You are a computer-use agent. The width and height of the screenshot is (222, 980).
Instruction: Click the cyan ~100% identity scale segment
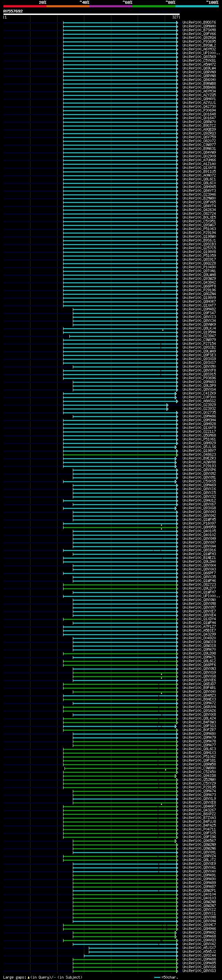click(x=197, y=6)
